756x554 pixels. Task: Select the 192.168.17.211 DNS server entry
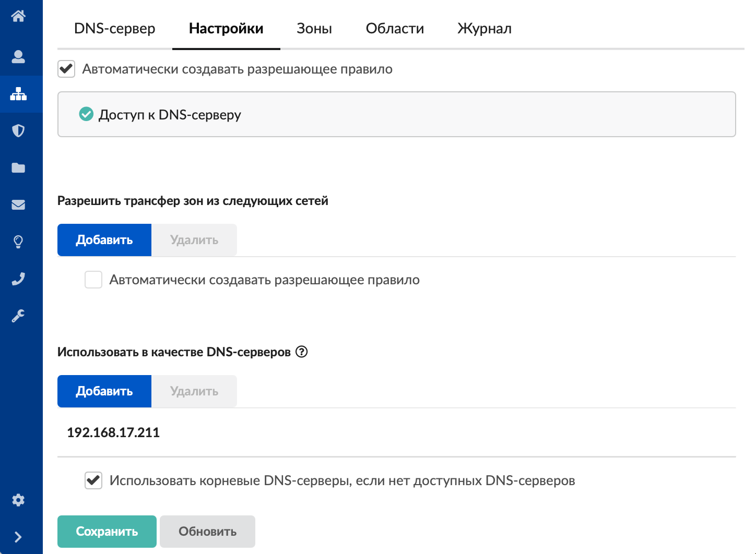(x=113, y=432)
